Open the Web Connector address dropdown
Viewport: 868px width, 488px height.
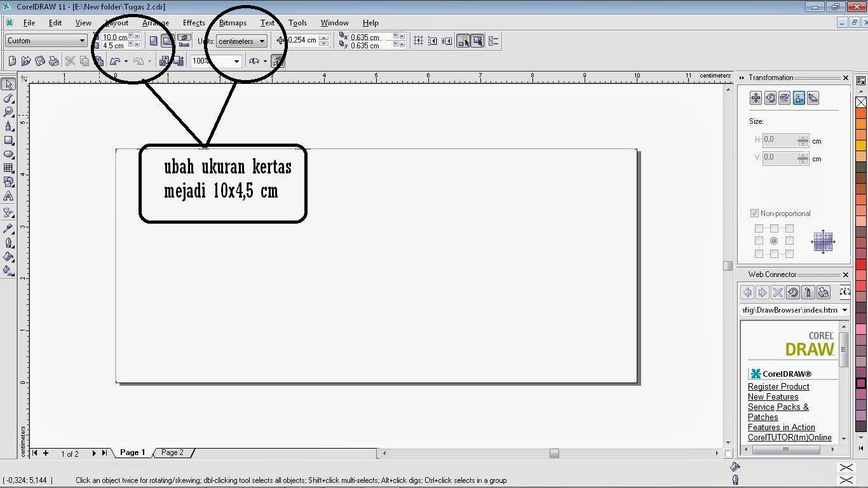pos(844,310)
